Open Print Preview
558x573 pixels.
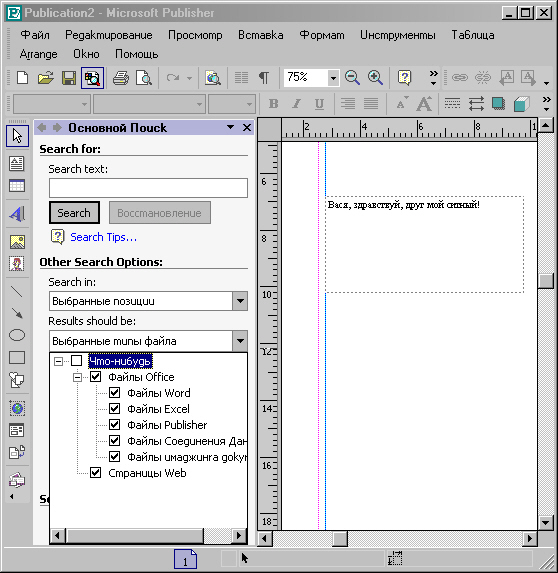pos(144,78)
